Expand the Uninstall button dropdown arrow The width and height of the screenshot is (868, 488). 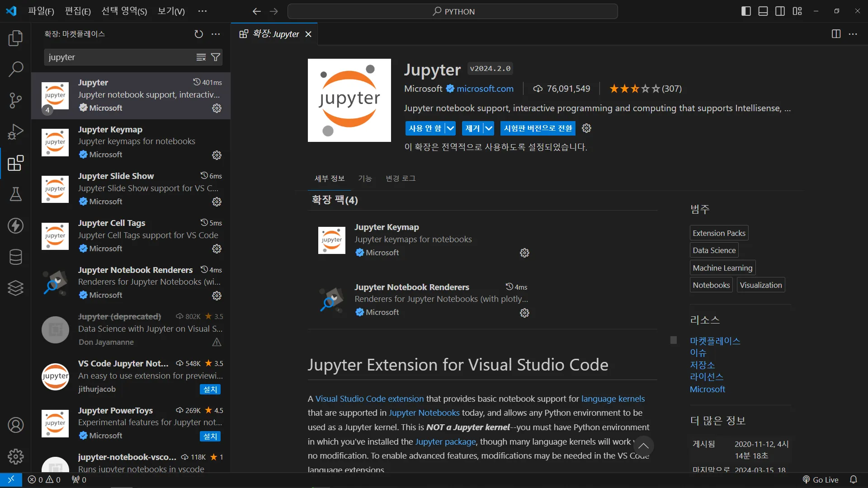tap(489, 128)
